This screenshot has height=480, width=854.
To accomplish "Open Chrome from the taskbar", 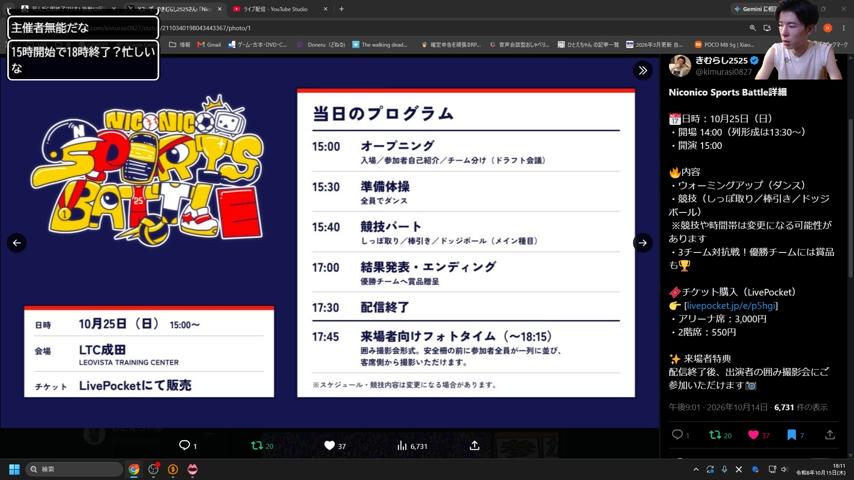I will tap(133, 469).
